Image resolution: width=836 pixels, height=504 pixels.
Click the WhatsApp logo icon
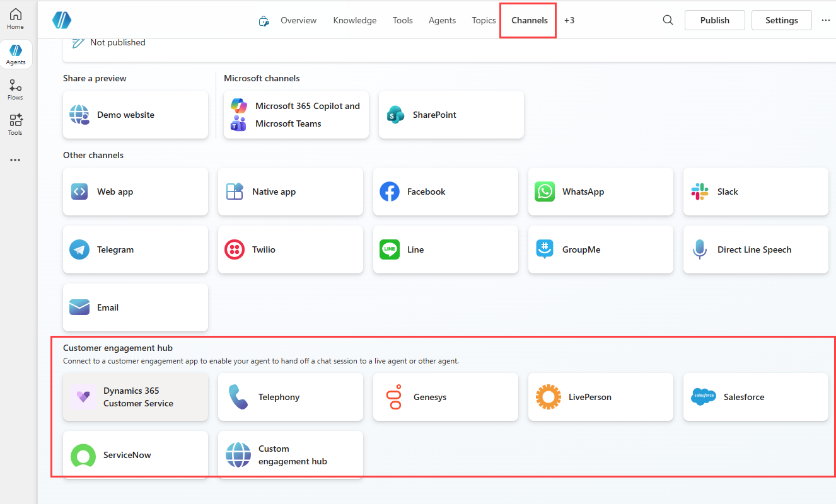(x=545, y=192)
